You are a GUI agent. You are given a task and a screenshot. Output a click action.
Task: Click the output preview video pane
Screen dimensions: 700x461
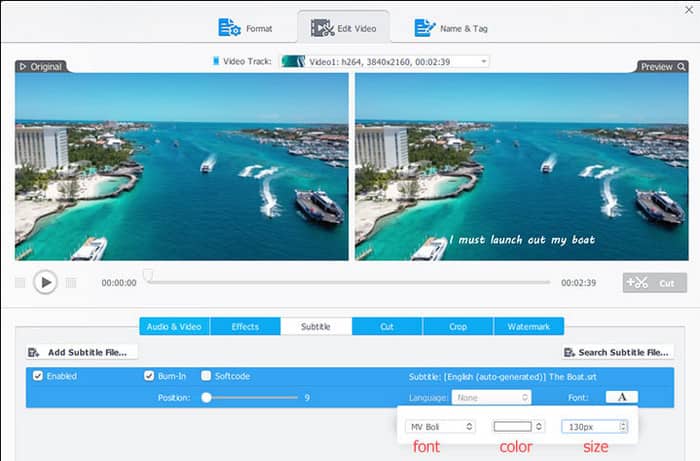(x=521, y=166)
